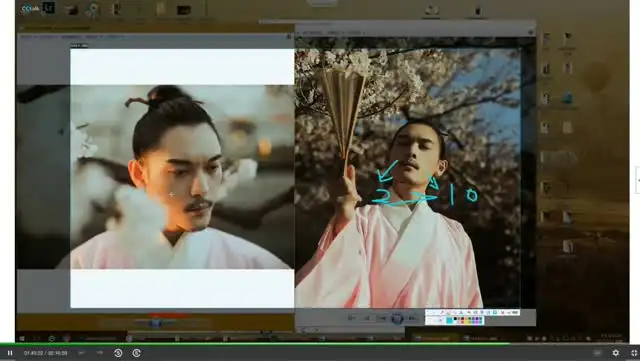The image size is (640, 361).
Task: Open the Lightroom Lr desktop shortcut
Action: [x=49, y=8]
